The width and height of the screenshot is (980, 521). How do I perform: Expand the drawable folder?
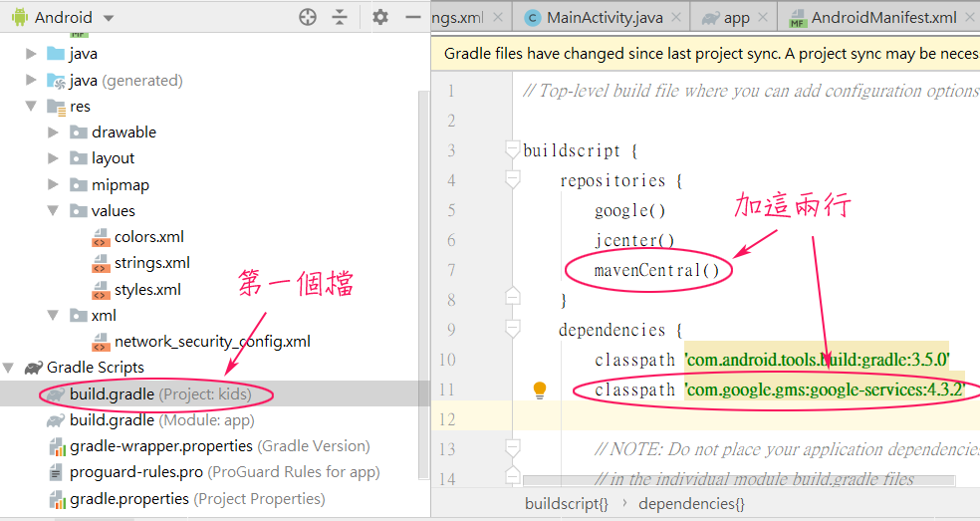(53, 132)
